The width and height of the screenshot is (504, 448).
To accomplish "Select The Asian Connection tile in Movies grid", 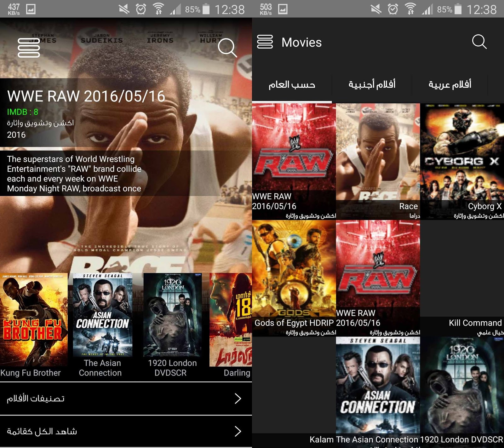I will pyautogui.click(x=378, y=392).
